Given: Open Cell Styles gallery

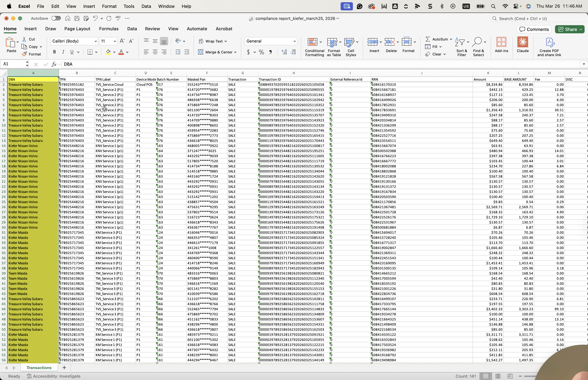Looking at the screenshot, I should [351, 47].
